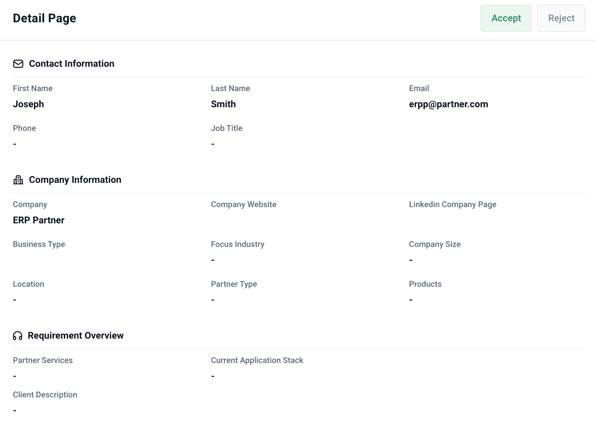Click the Linkedin Company Page label
This screenshot has width=595, height=421.
coord(452,205)
